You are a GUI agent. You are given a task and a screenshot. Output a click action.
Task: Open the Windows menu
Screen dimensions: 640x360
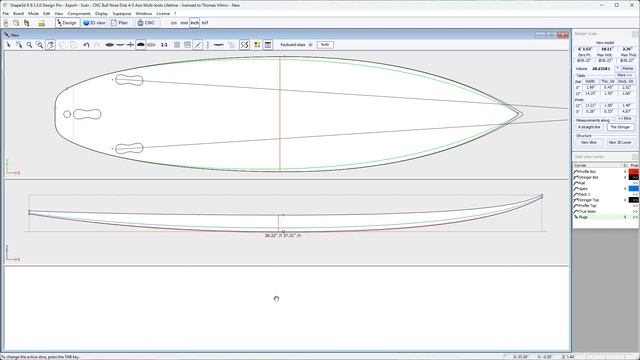144,13
